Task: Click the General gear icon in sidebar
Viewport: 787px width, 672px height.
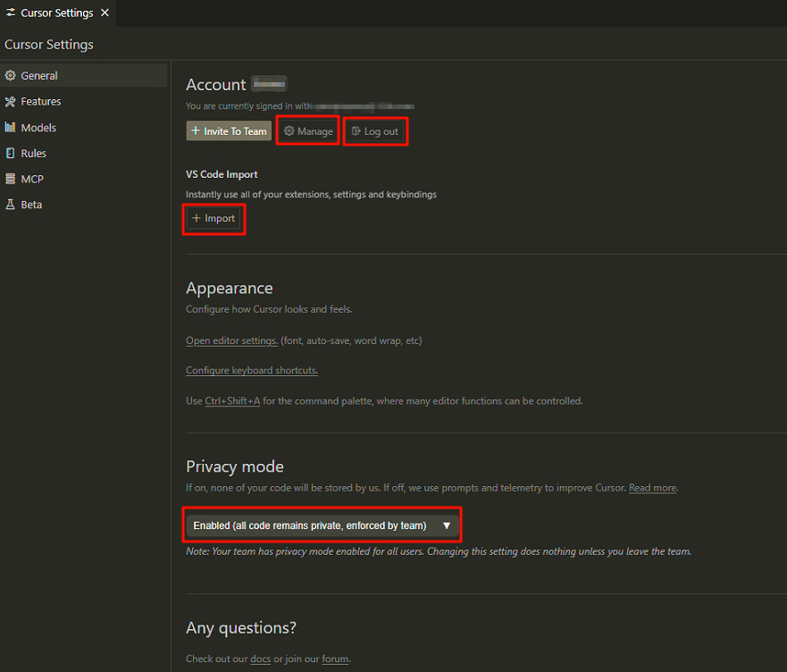Action: (x=10, y=75)
